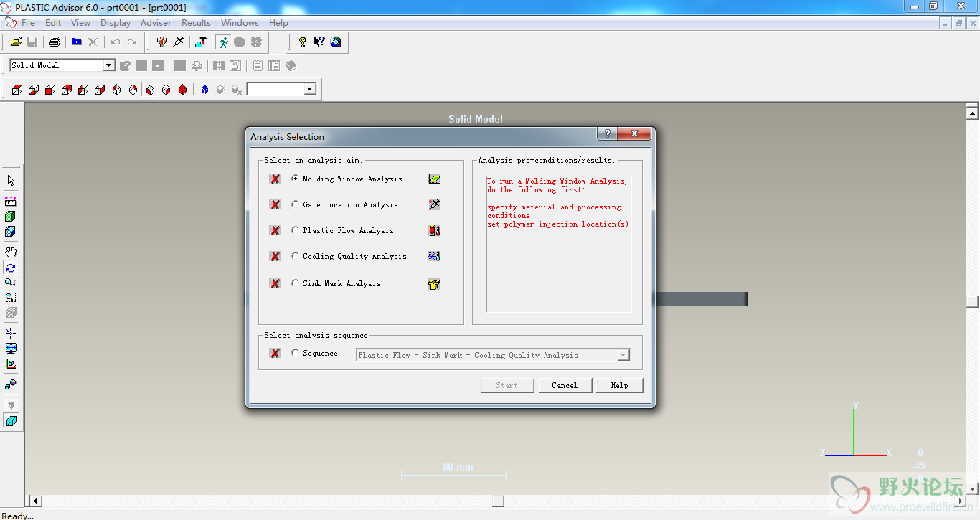Click the fit-to-window blue grid icon
The width and height of the screenshot is (980, 520).
click(11, 348)
